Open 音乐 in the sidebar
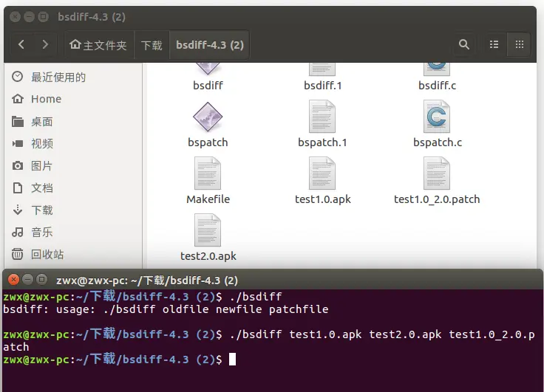This screenshot has width=544, height=392. [x=73, y=232]
